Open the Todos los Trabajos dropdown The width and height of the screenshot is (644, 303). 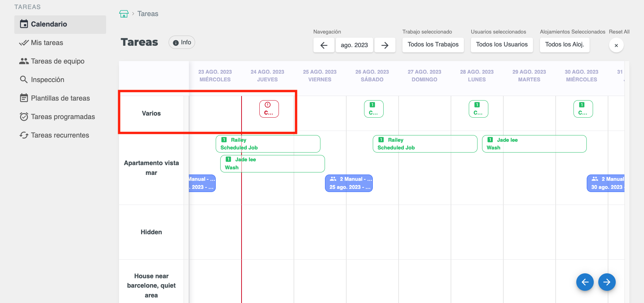pos(433,45)
